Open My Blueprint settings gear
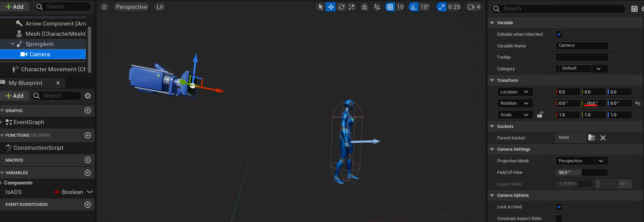 click(x=88, y=96)
